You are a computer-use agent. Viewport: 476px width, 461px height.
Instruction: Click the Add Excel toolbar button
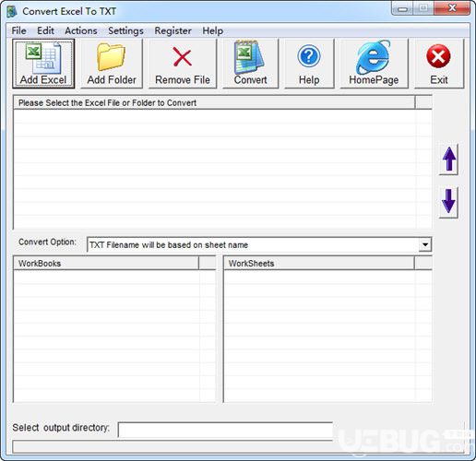tap(43, 64)
